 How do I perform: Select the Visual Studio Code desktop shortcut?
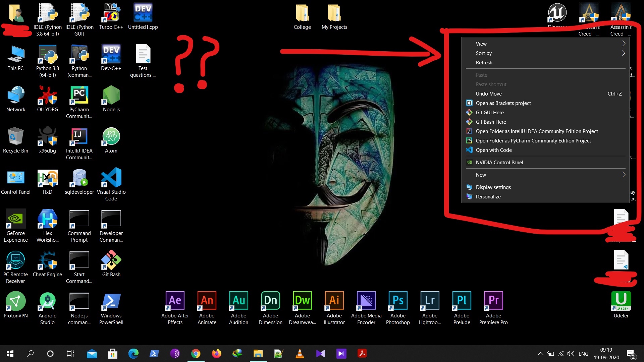pyautogui.click(x=111, y=178)
